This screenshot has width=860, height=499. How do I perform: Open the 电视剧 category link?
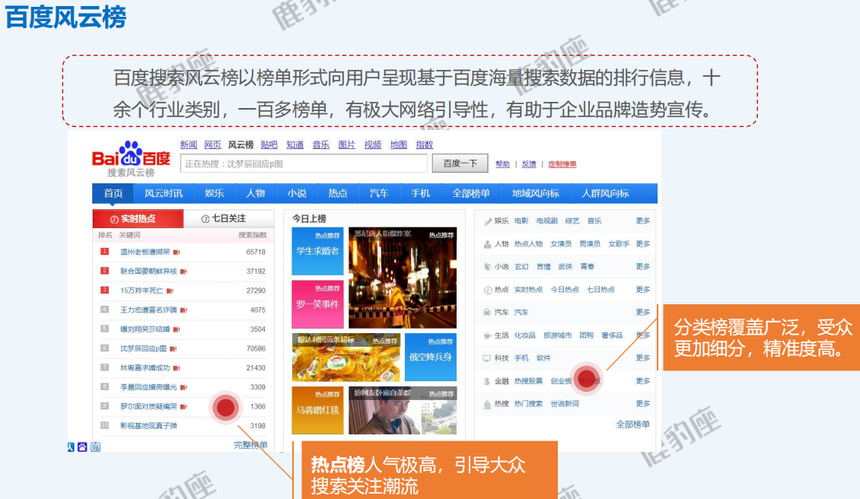[x=547, y=221]
